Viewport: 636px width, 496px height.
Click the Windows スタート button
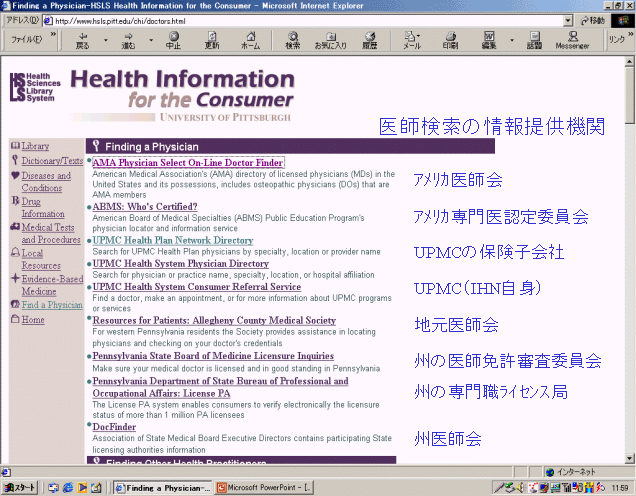pos(20,487)
